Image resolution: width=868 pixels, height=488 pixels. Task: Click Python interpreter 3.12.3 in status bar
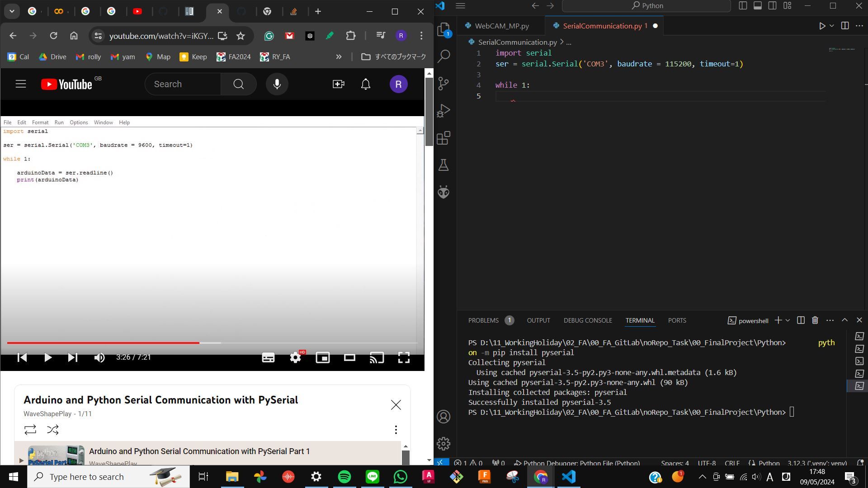point(817,463)
